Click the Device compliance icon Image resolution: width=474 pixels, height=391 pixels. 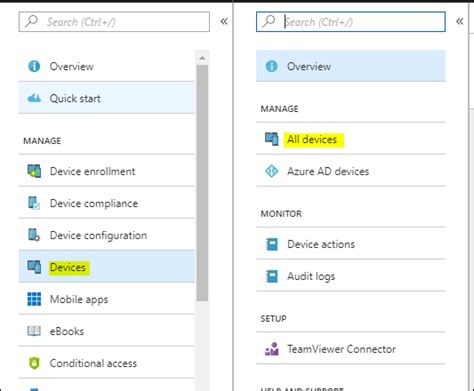tap(34, 203)
